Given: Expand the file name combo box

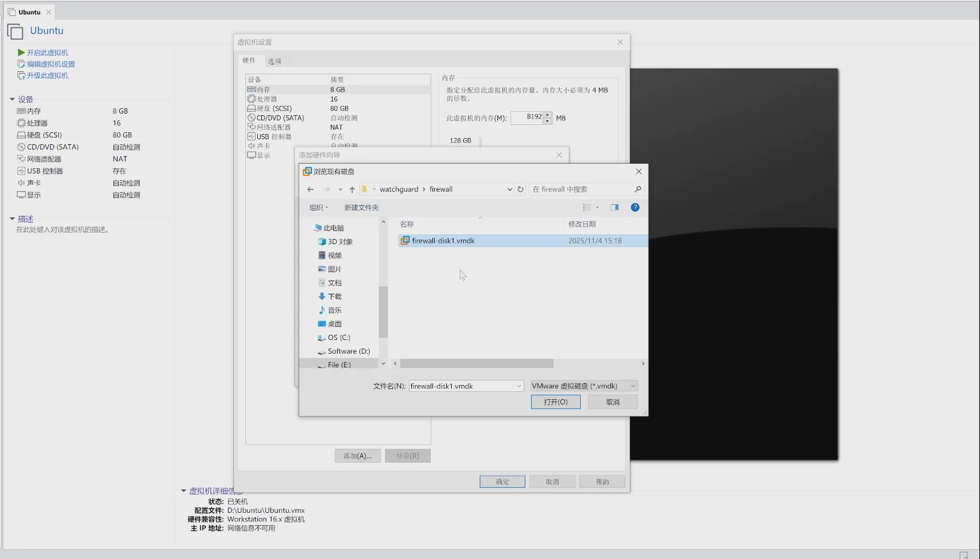Looking at the screenshot, I should pos(519,386).
